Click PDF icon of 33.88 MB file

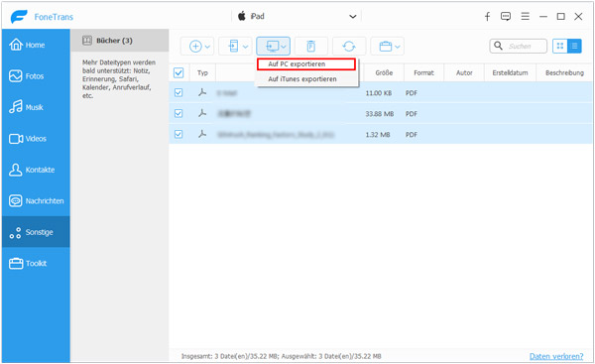(202, 113)
